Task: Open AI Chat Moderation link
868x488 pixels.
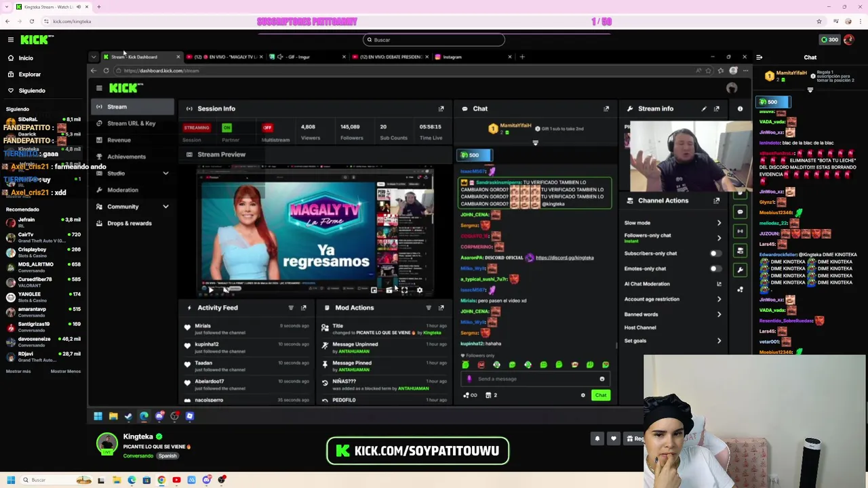Action: coord(672,284)
